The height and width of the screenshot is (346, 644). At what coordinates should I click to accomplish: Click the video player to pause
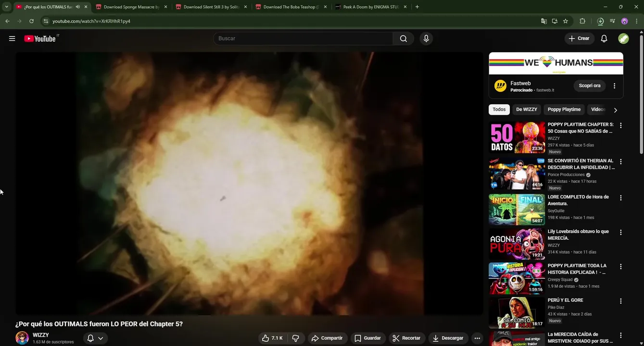point(249,184)
